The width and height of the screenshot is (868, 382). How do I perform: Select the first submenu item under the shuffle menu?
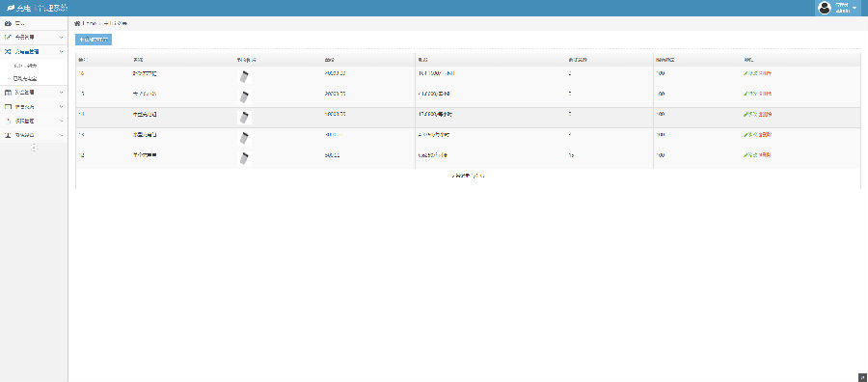click(x=25, y=66)
